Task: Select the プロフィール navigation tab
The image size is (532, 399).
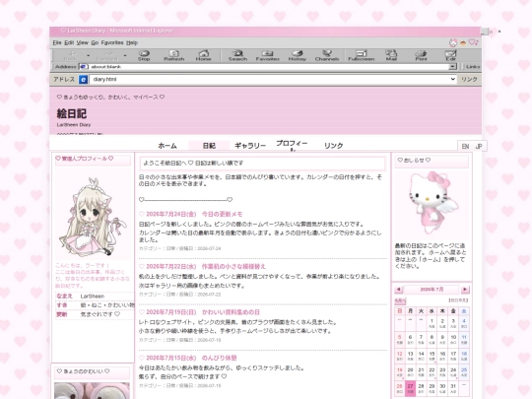Action: [292, 145]
